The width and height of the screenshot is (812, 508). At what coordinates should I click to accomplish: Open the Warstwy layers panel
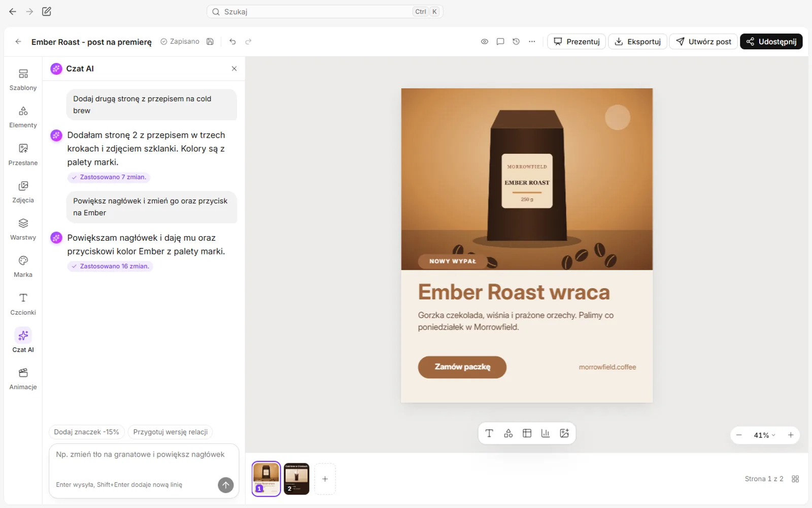click(x=23, y=230)
